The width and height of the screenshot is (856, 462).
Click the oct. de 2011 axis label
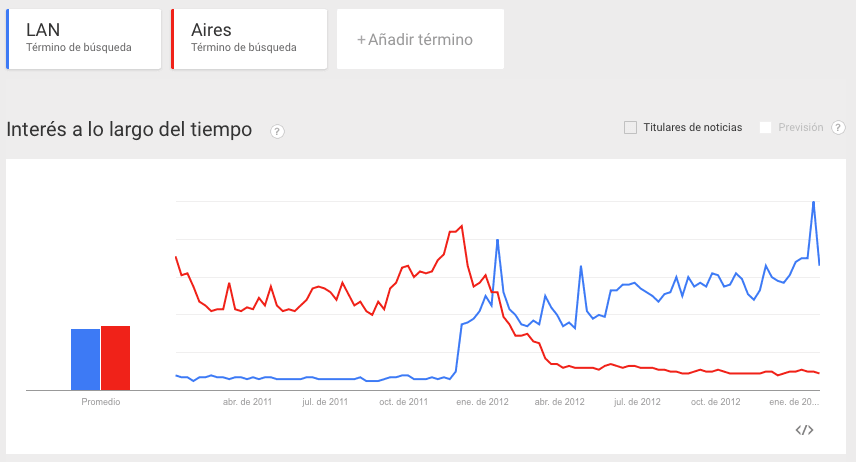click(403, 402)
